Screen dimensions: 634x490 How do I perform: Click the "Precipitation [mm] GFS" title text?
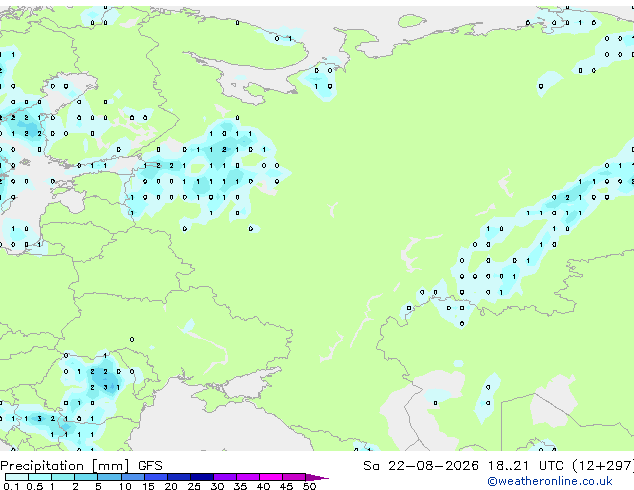tap(81, 466)
